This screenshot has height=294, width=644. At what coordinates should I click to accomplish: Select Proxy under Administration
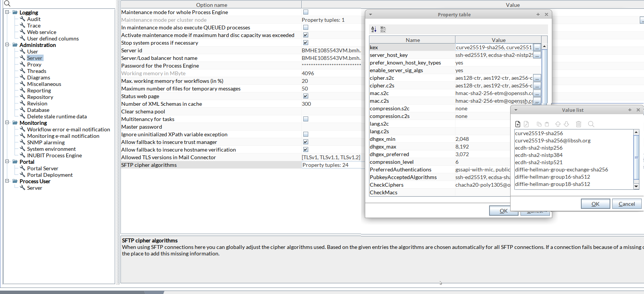click(34, 65)
